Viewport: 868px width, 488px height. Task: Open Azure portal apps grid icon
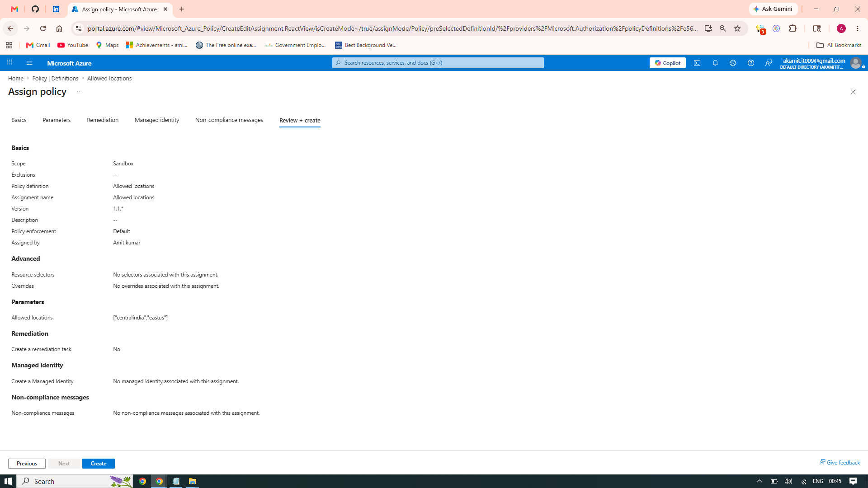pyautogui.click(x=9, y=63)
